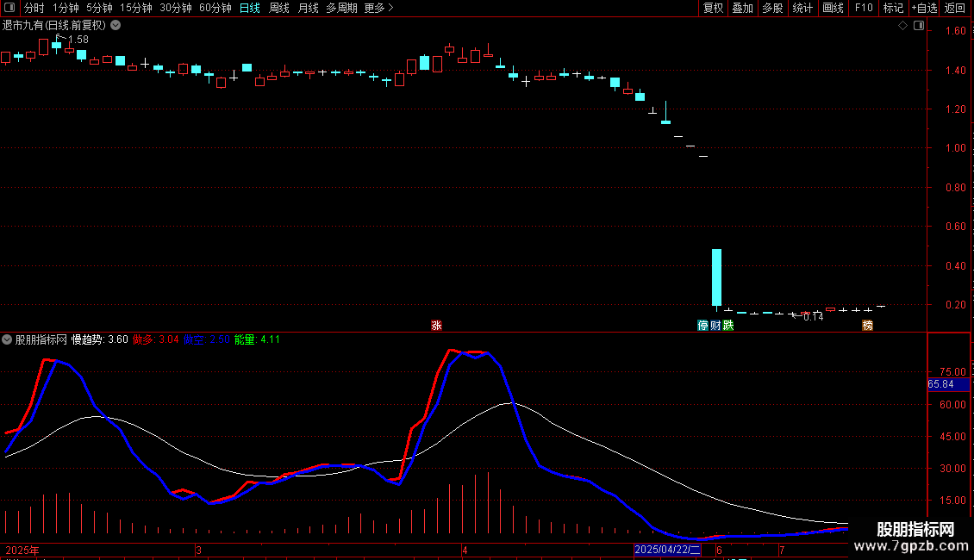Activate the 画线 drawing tools

(833, 8)
